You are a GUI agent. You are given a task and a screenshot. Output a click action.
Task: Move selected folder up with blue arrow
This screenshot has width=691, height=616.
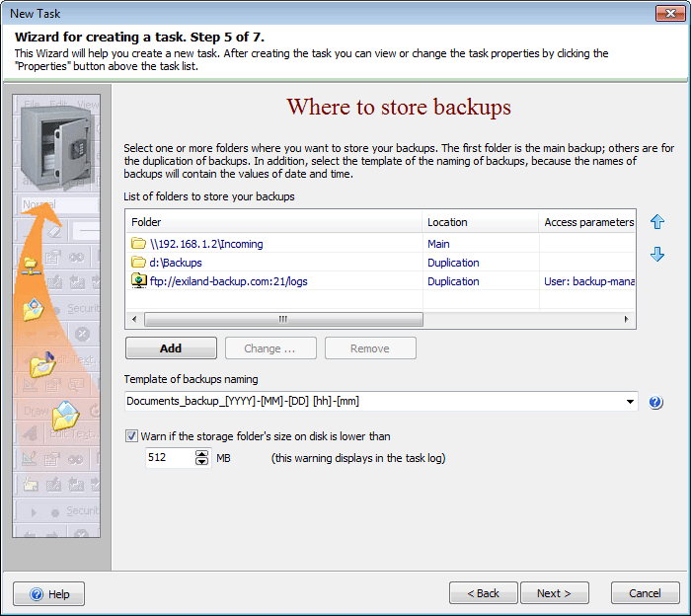point(657,222)
